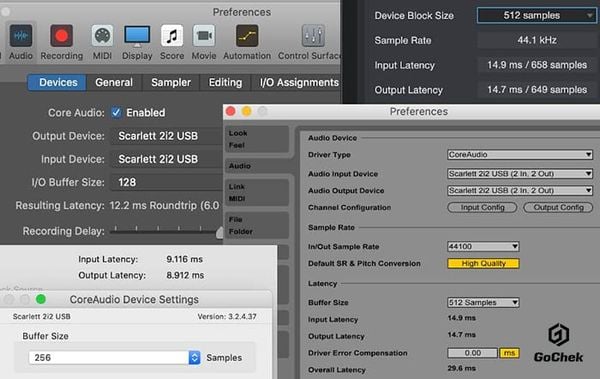The width and height of the screenshot is (600, 379).
Task: Switch to the I/O Assignments tab
Action: click(299, 82)
